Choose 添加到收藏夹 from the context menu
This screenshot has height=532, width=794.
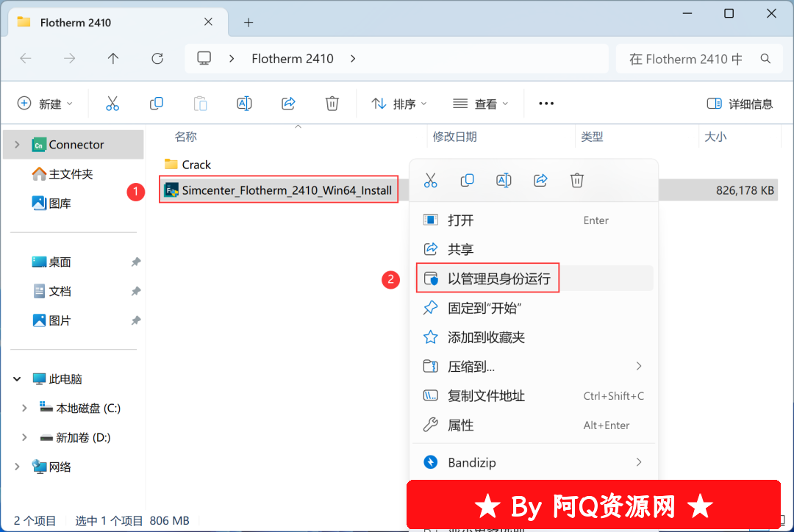[534, 337]
